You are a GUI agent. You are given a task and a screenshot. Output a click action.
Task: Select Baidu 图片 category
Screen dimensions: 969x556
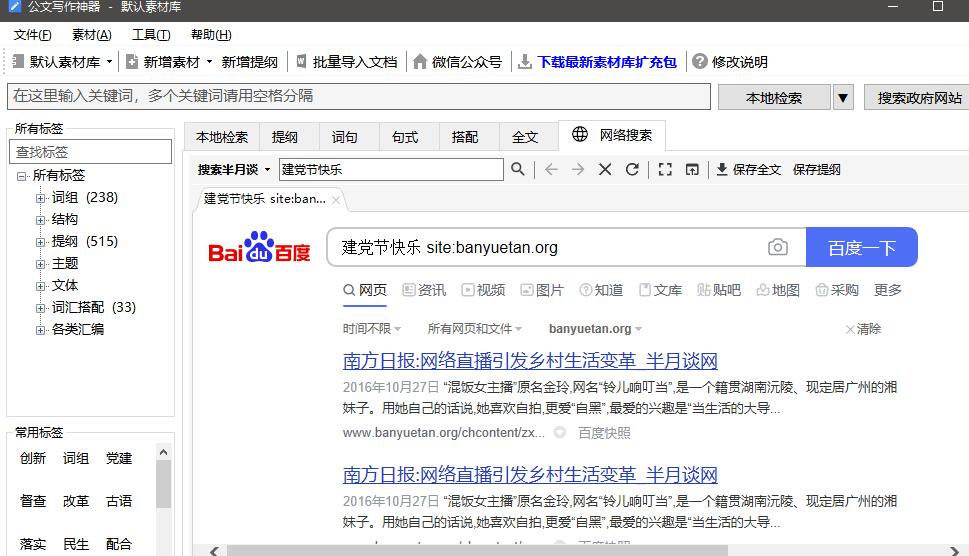(x=542, y=290)
